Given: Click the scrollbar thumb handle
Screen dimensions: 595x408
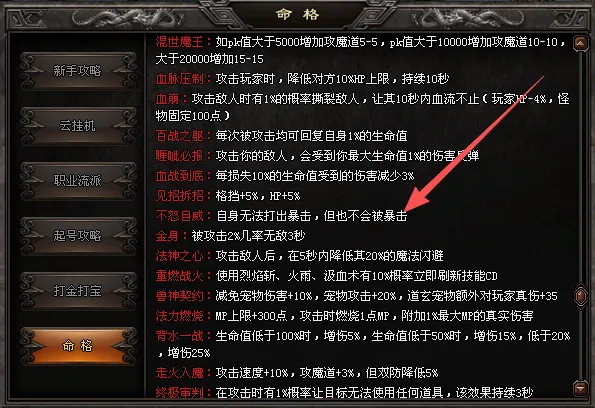Looking at the screenshot, I should point(581,296).
